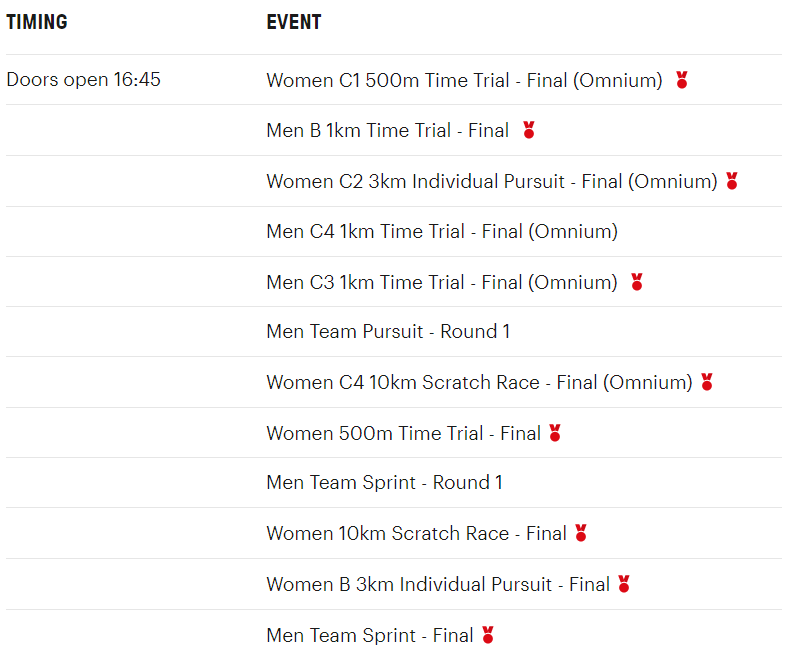This screenshot has height=665, width=789.
Task: Select Men Team Sprint - Round 1 row
Action: pos(384,483)
